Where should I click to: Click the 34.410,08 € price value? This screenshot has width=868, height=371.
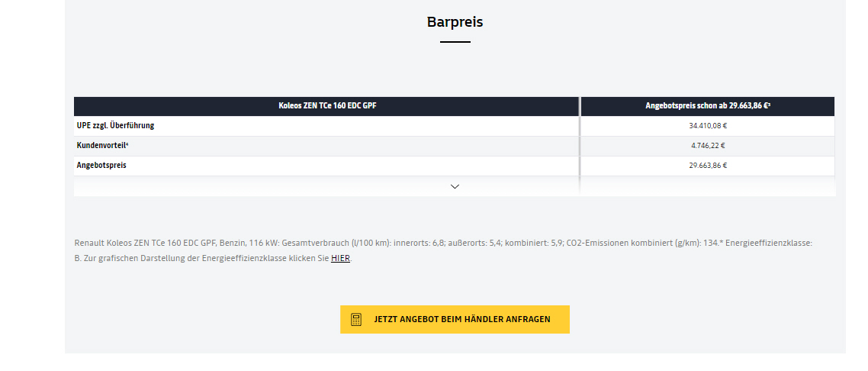(708, 126)
